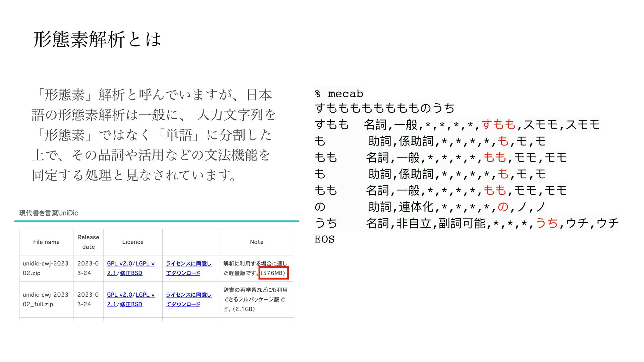Open the first row's LGPL v2.1 link
644x362 pixels.
coord(145,263)
